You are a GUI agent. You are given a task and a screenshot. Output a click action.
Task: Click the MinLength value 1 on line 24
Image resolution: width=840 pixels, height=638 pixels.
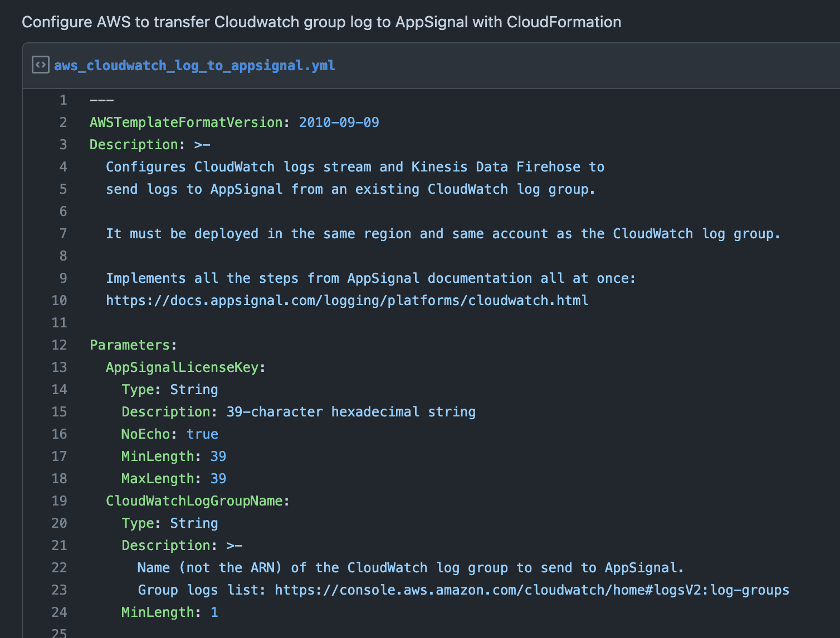pyautogui.click(x=215, y=612)
